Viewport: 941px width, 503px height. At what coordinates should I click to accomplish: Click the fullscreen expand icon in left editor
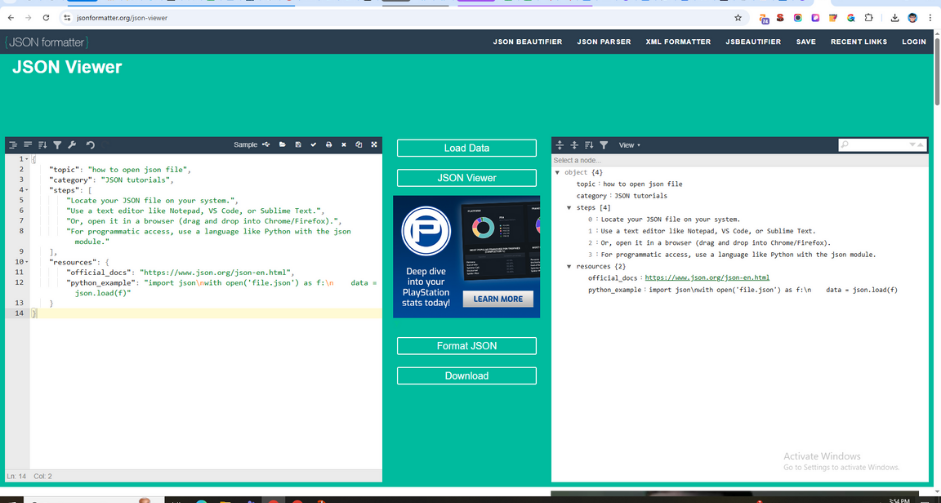pyautogui.click(x=374, y=145)
